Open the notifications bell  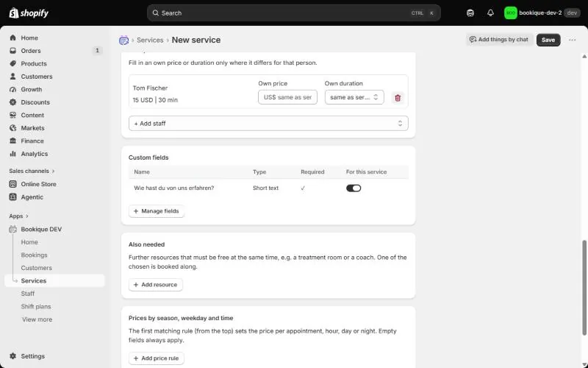coord(490,13)
